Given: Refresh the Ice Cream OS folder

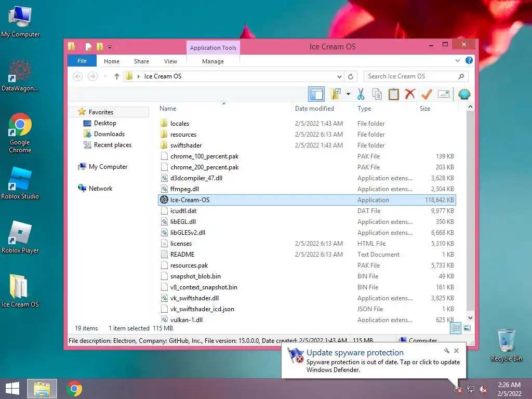Looking at the screenshot, I should [351, 76].
